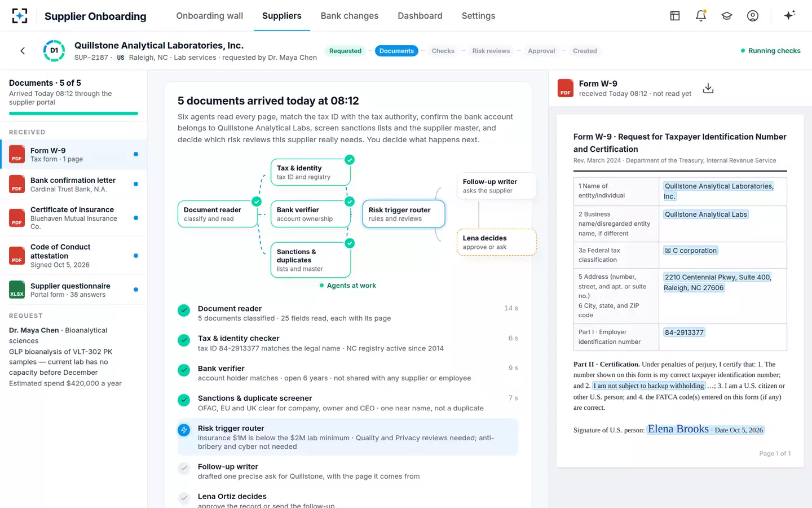Download the Form W-9 PDF
Image resolution: width=812 pixels, height=508 pixels.
(708, 88)
